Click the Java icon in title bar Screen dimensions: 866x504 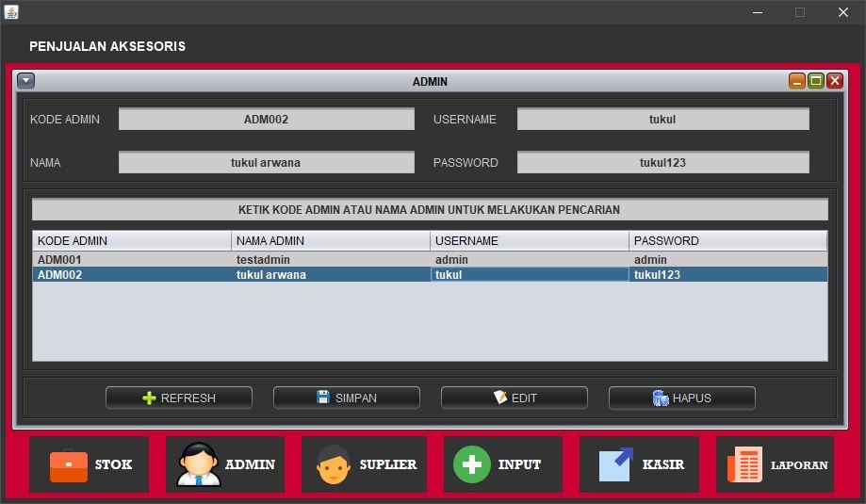11,12
